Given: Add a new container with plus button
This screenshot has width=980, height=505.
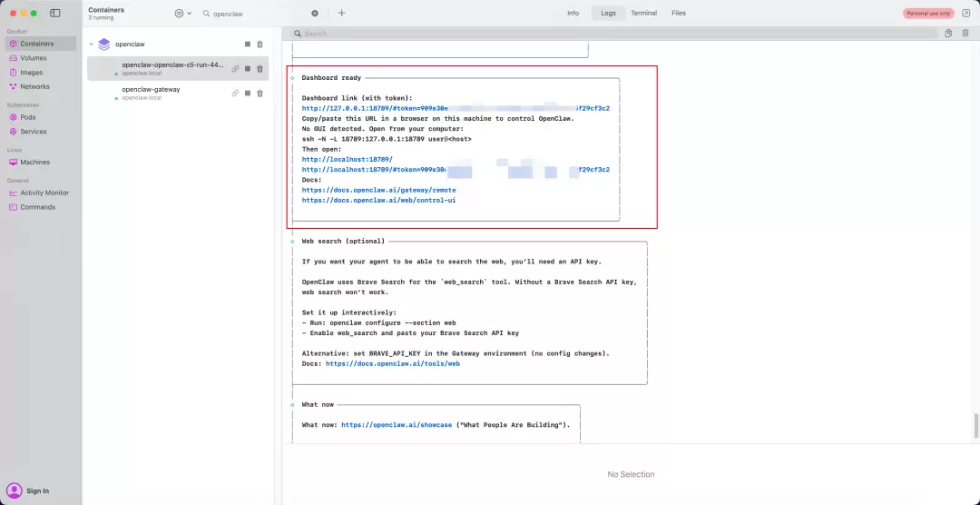Looking at the screenshot, I should tap(342, 14).
